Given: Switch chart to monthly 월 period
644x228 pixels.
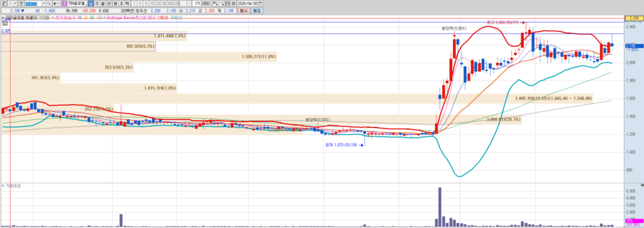Looking at the screenshot, I should point(103,3).
